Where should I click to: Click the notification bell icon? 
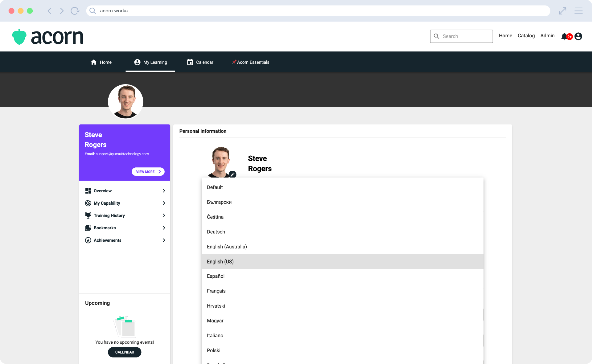click(564, 36)
